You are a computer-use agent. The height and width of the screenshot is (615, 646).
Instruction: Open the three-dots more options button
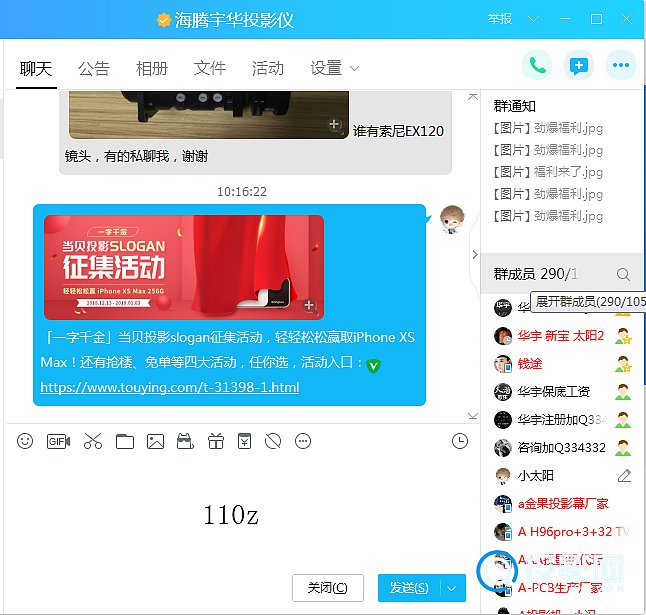pos(620,65)
